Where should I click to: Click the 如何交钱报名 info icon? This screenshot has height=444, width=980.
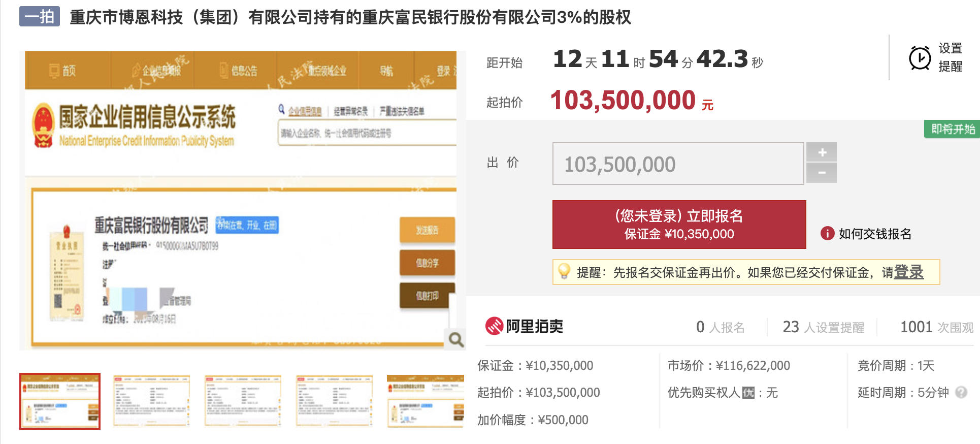[827, 233]
